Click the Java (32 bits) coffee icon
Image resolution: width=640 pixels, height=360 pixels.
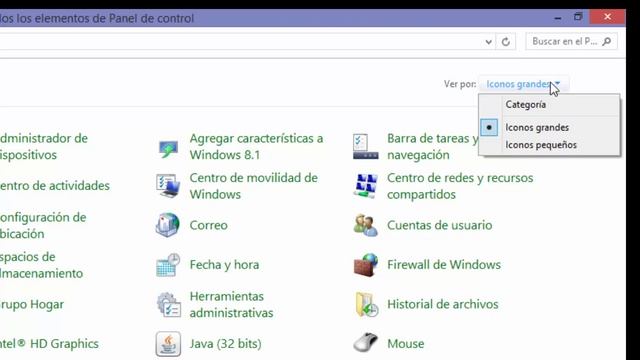coord(168,344)
